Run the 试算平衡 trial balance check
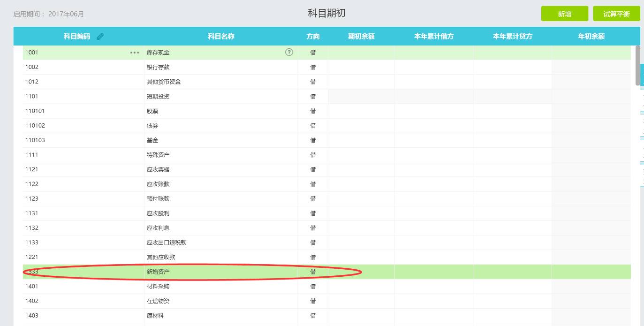The height and width of the screenshot is (326, 644). (616, 14)
